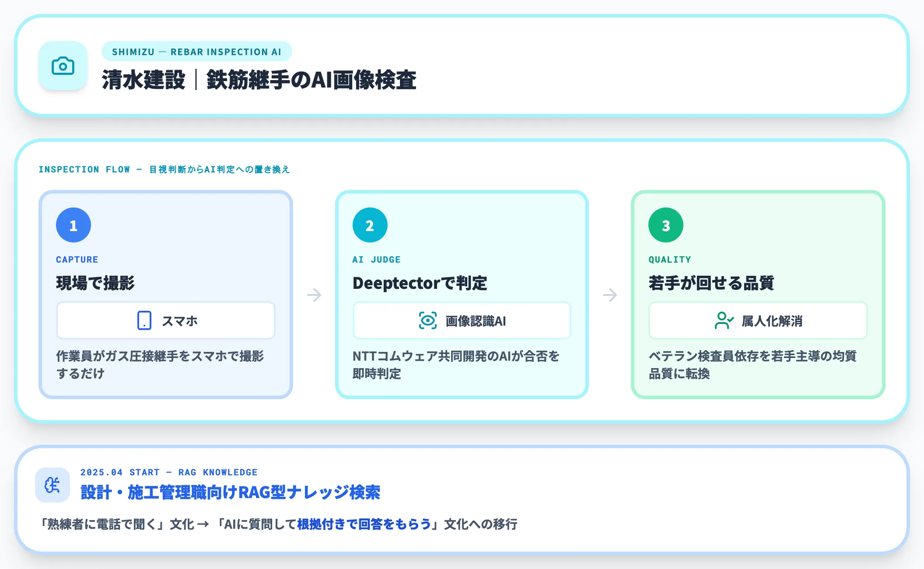Click the 2025.04 START – RAG KNOWLEDGE label
Screen dimensions: 924x569
tap(169, 472)
